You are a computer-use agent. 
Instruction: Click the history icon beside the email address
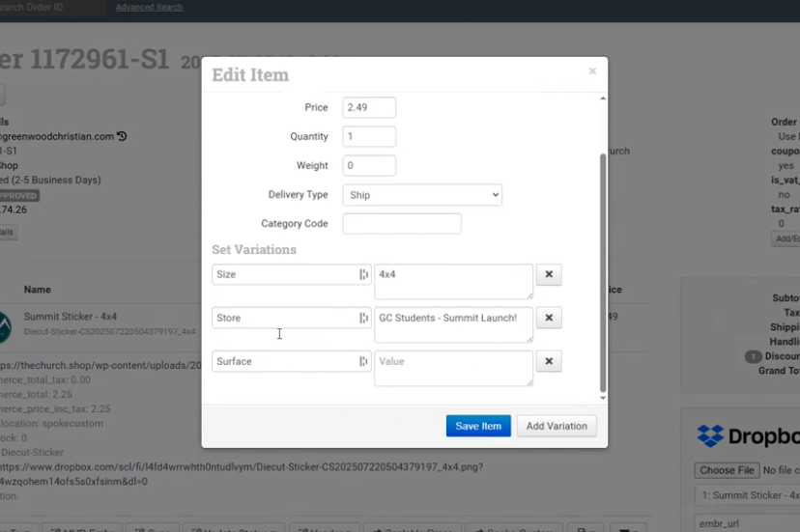(122, 136)
